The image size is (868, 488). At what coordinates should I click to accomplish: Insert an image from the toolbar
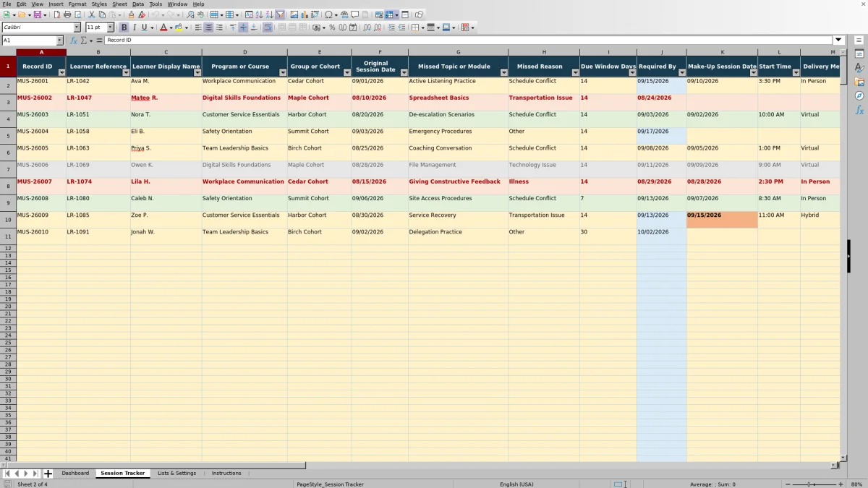pyautogui.click(x=294, y=14)
